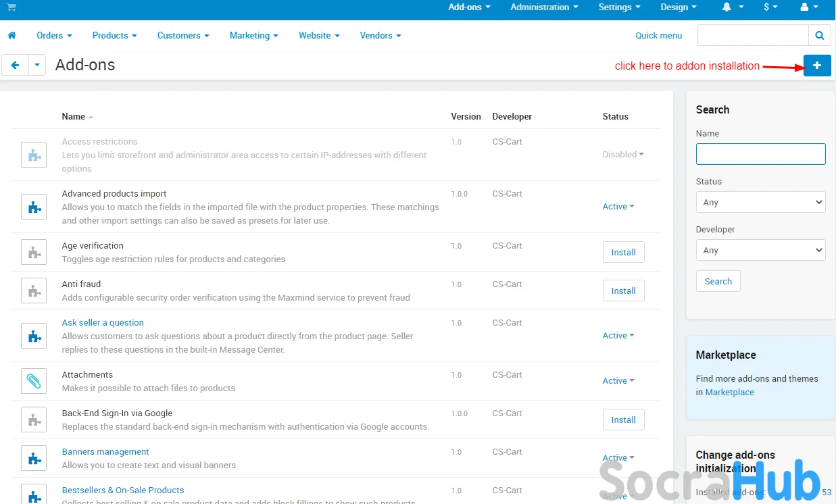Go to the home dashboard icon

[x=11, y=35]
